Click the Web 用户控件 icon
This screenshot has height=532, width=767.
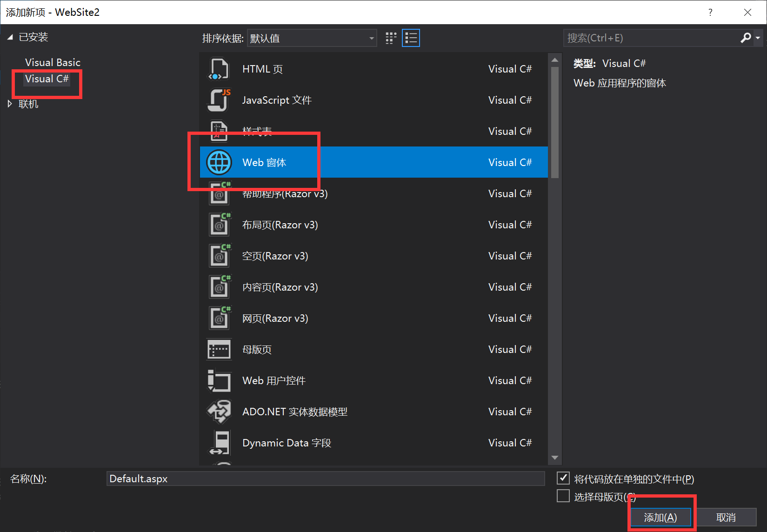[219, 380]
